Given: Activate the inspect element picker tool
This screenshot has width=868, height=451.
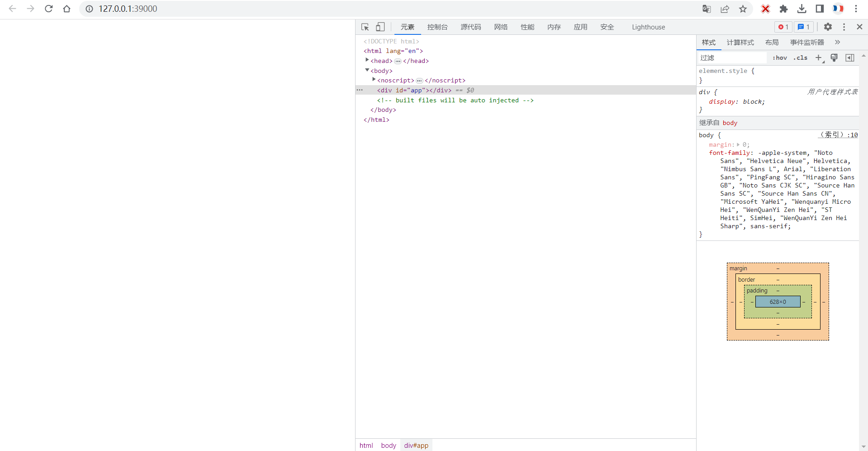Looking at the screenshot, I should pos(365,27).
